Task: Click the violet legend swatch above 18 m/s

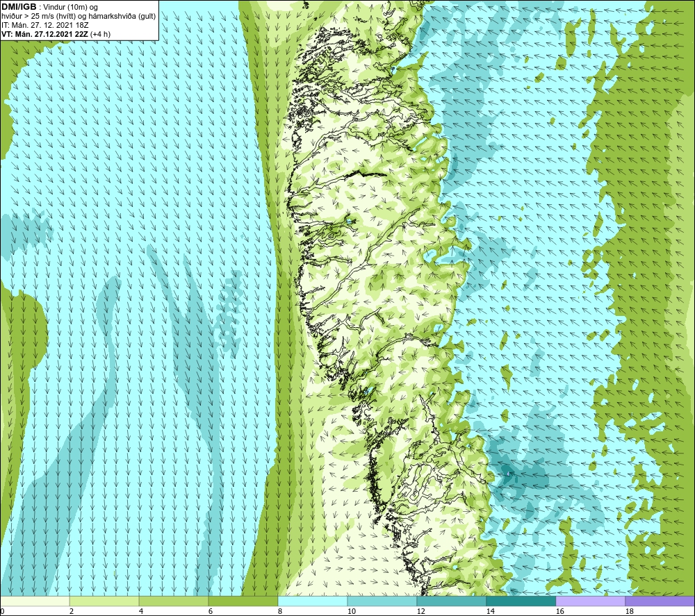Action: click(x=660, y=601)
